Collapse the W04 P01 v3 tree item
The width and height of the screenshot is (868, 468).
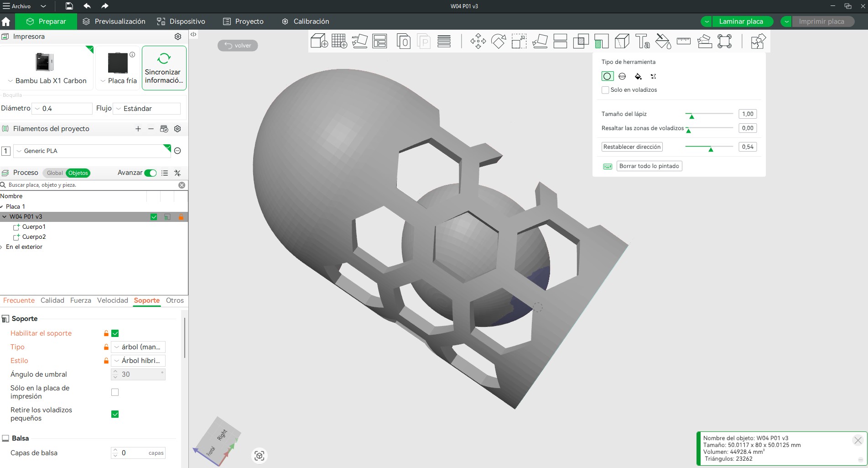(5, 217)
